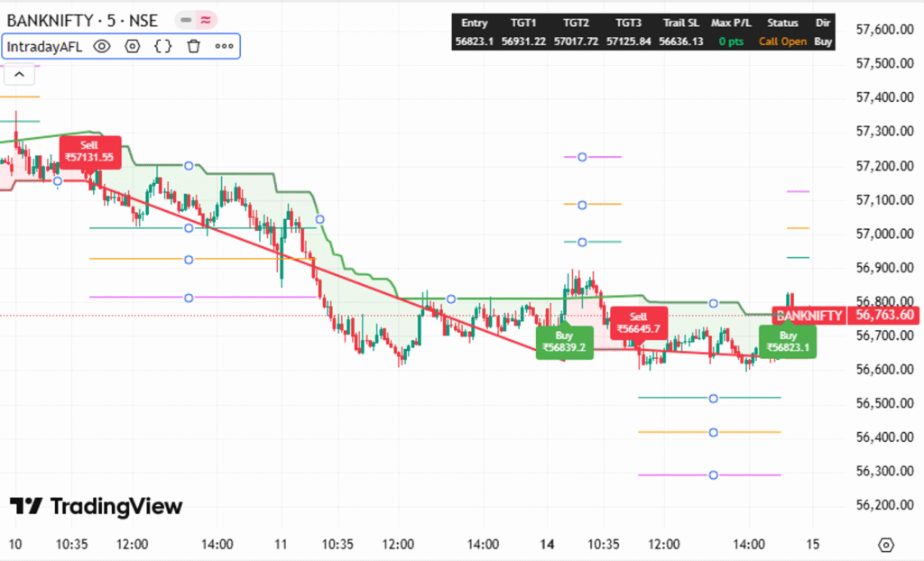Click the Sell ₹57131.55 signal label

pyautogui.click(x=90, y=152)
